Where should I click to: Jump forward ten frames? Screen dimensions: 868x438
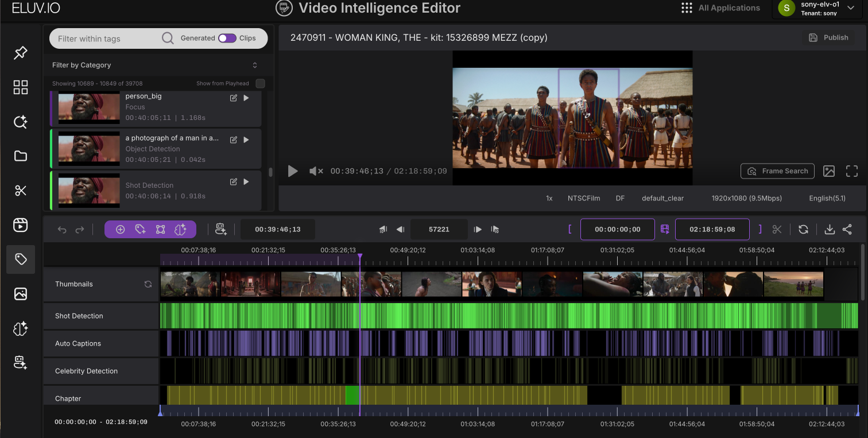tap(495, 230)
